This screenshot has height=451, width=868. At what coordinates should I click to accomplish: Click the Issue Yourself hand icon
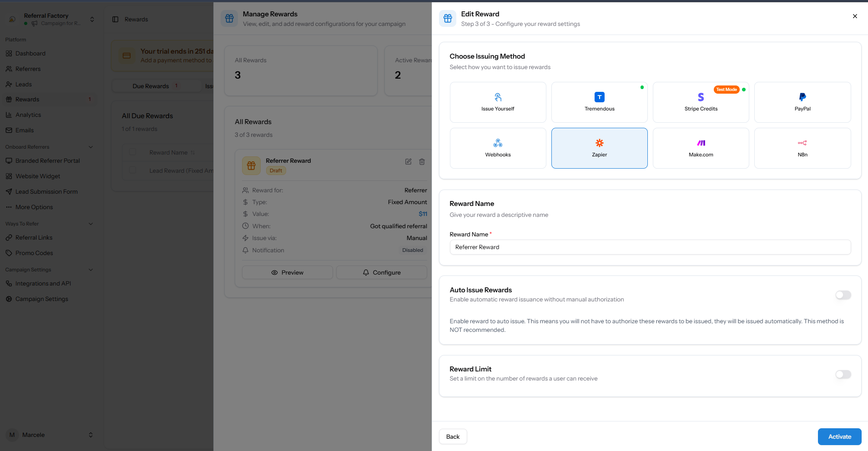[x=498, y=97]
